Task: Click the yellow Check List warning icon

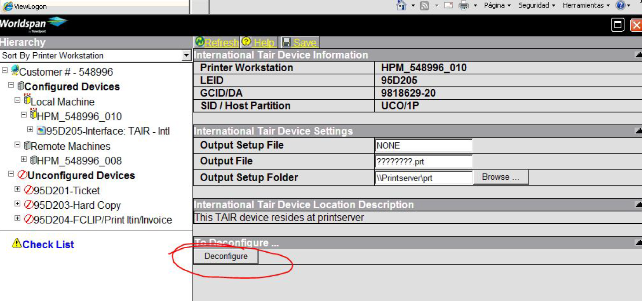Action: (17, 243)
